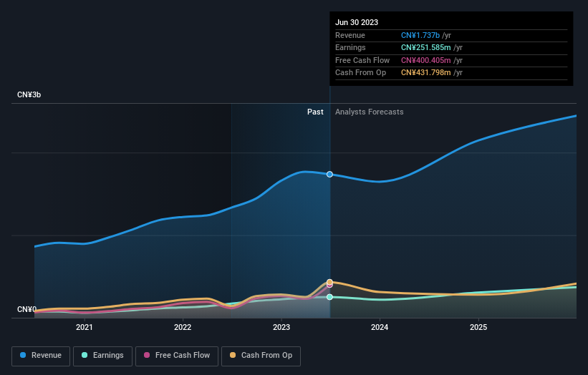Click the 2022 x-axis label
Screen dimensions: 588x375
183,327
